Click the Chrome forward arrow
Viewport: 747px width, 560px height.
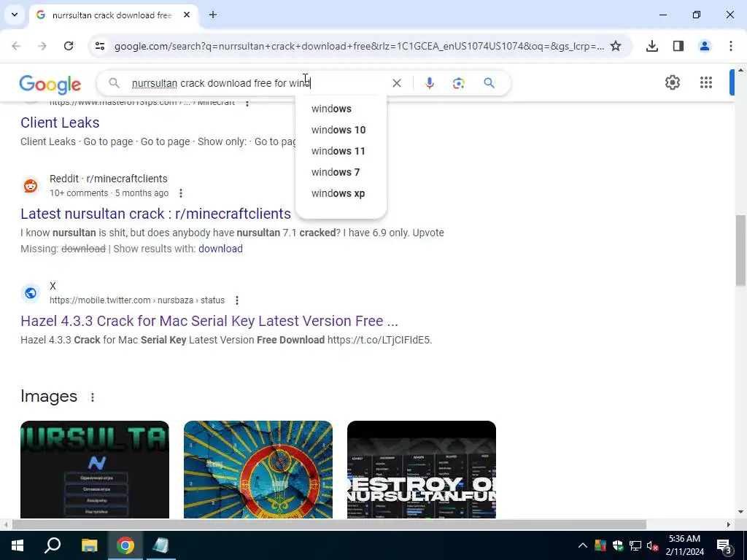[x=42, y=46]
